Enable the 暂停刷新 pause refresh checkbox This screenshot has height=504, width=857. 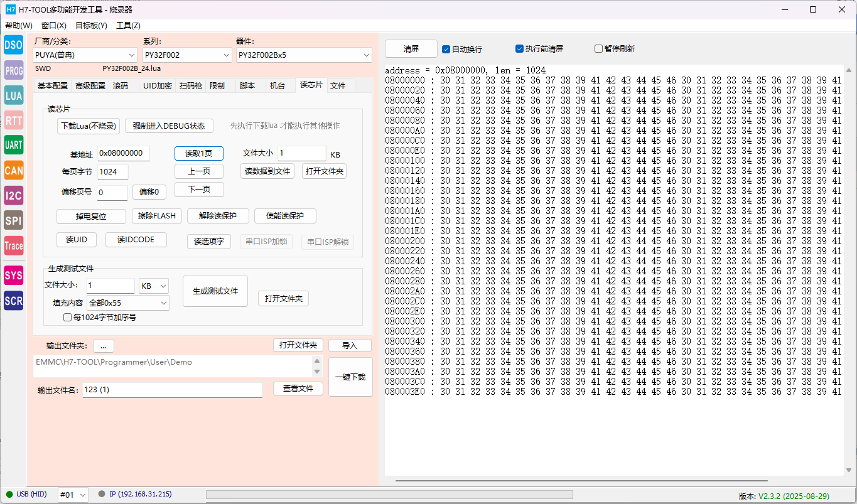598,49
